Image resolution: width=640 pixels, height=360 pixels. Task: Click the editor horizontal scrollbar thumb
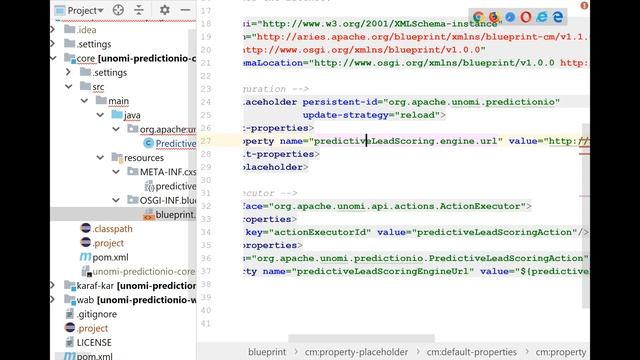[361, 338]
